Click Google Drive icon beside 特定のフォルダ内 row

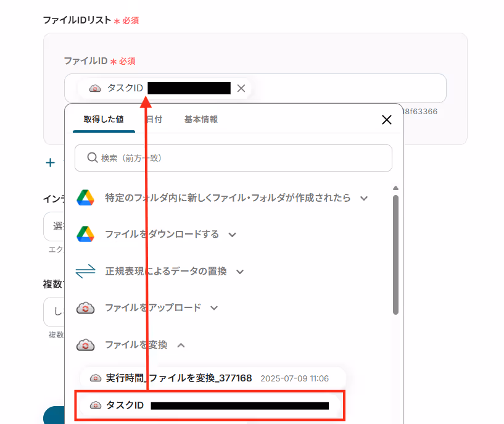pos(85,197)
